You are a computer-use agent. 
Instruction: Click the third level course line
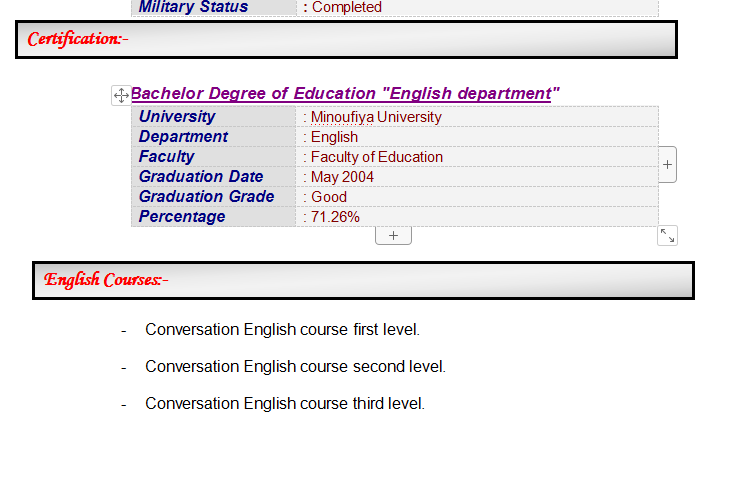(285, 404)
